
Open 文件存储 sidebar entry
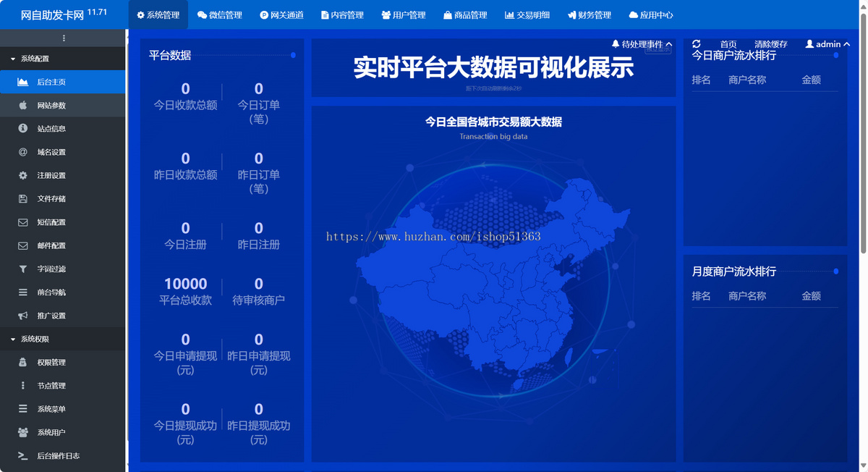pyautogui.click(x=63, y=198)
